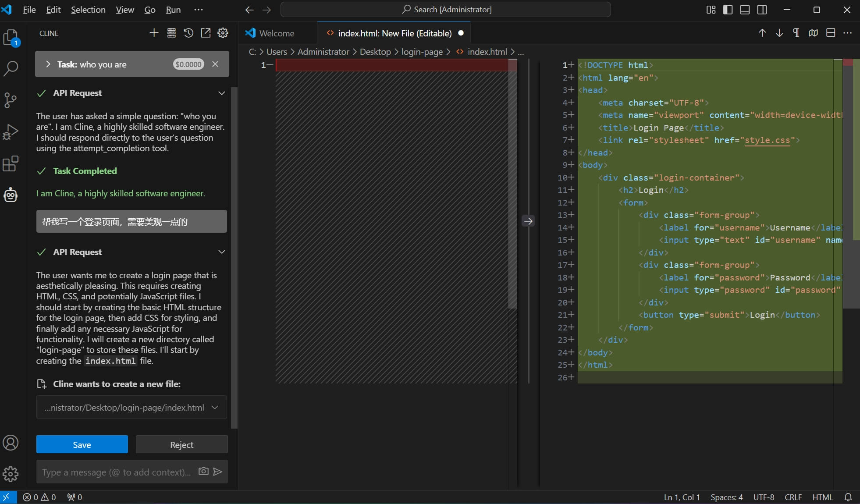Collapse the first API Request section
This screenshot has width=860, height=504.
point(221,93)
